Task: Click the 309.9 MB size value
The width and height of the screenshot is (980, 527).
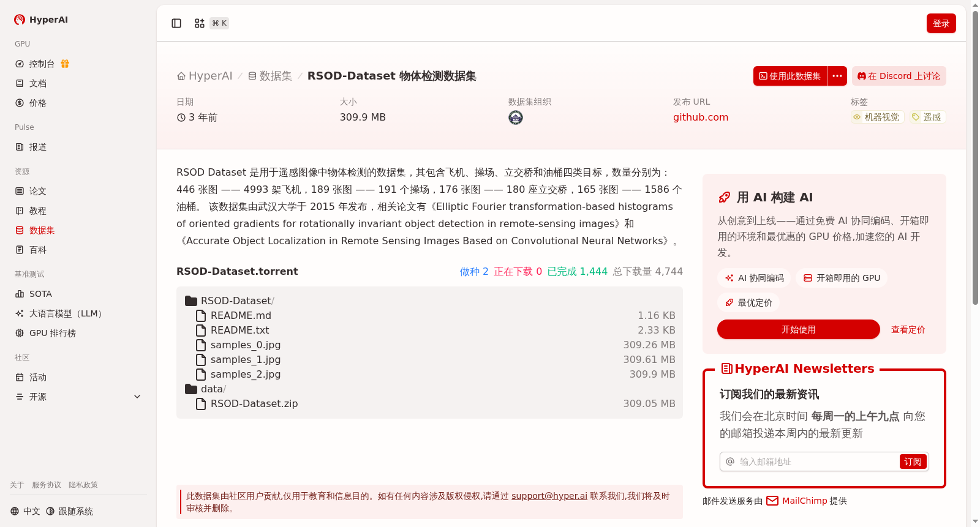Action: pos(363,117)
